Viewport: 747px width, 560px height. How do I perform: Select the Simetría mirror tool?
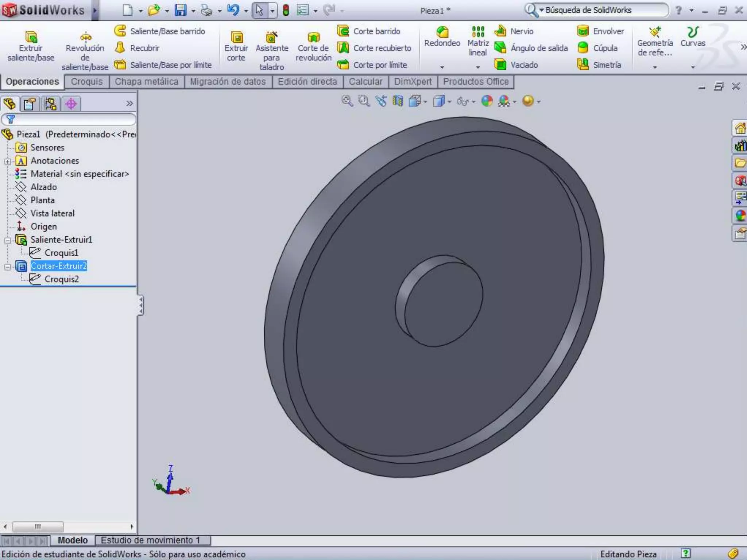[583, 65]
